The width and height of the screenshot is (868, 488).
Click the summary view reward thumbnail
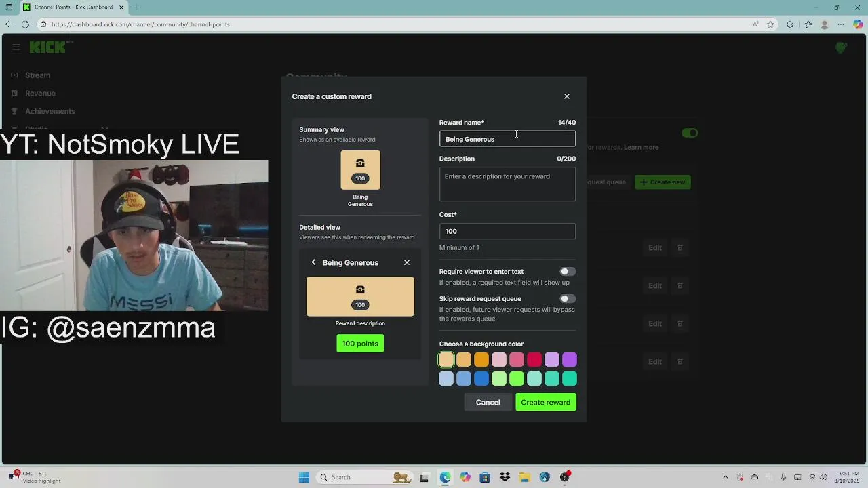[x=360, y=170]
